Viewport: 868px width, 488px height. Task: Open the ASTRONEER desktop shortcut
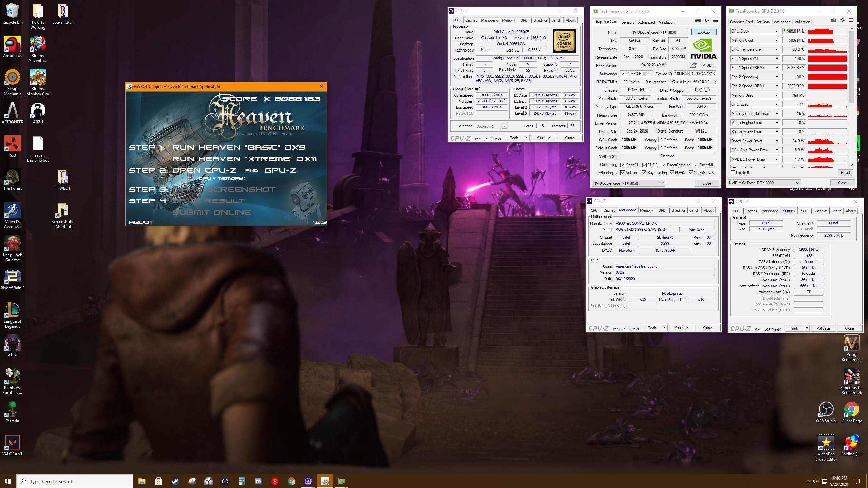13,114
